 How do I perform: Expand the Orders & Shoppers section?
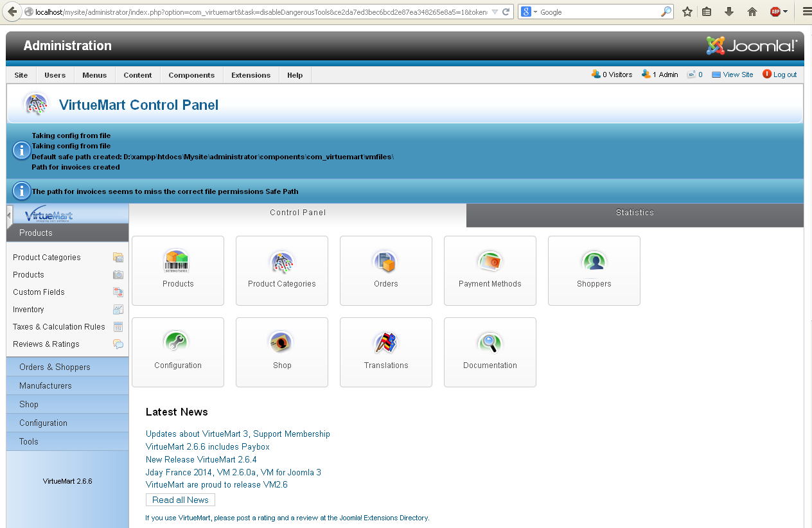point(67,367)
